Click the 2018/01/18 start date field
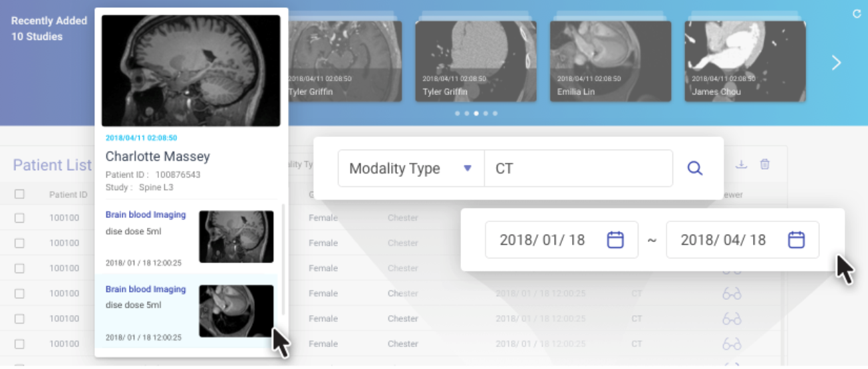The height and width of the screenshot is (369, 868). (x=542, y=240)
